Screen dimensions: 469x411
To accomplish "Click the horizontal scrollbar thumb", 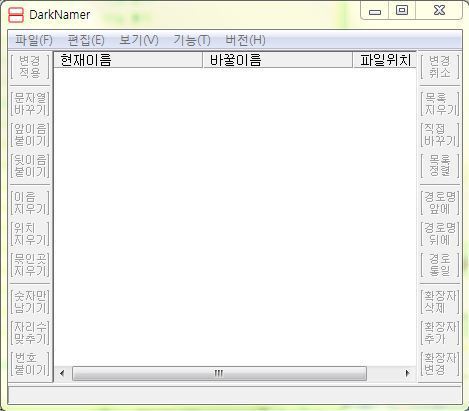I will click(219, 373).
